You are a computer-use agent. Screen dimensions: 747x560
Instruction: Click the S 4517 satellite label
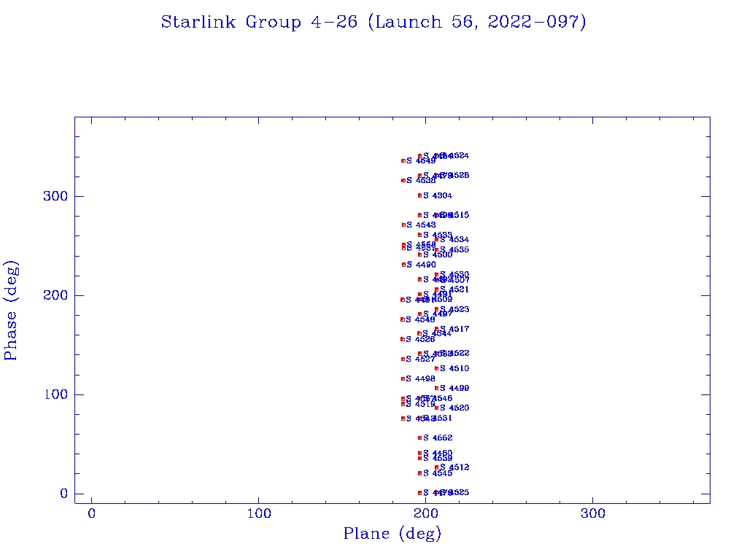click(454, 329)
